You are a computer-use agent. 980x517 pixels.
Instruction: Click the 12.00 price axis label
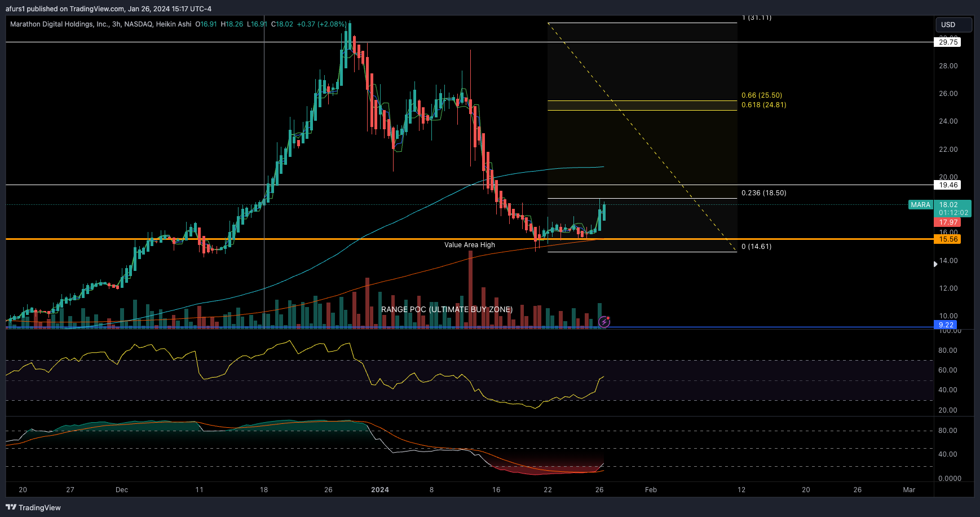click(x=948, y=288)
